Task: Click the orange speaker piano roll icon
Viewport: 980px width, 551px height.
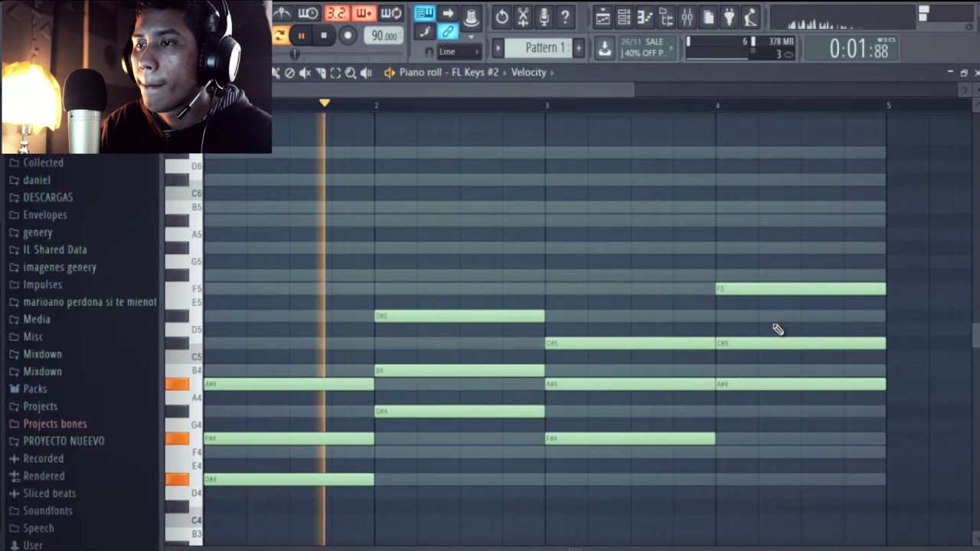Action: (390, 73)
